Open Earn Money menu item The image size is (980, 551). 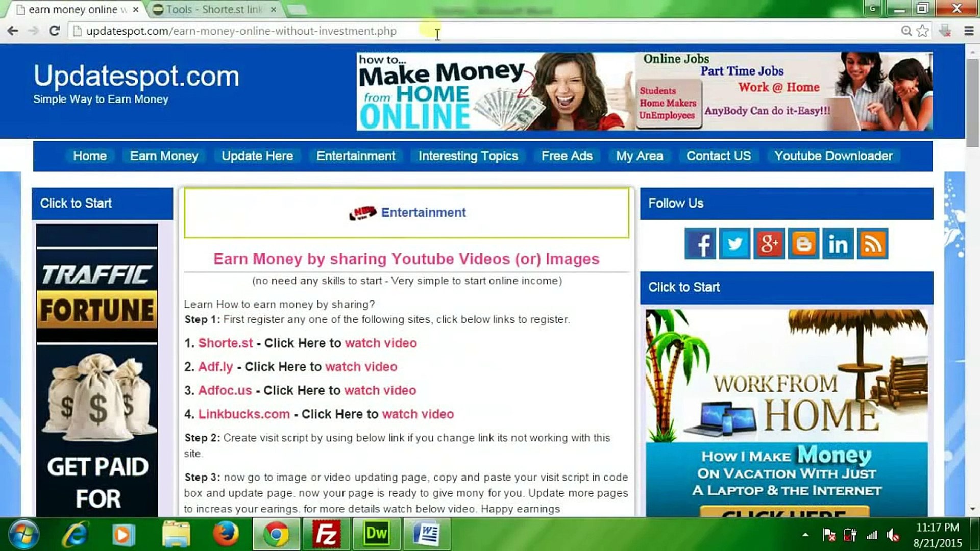[x=164, y=156]
